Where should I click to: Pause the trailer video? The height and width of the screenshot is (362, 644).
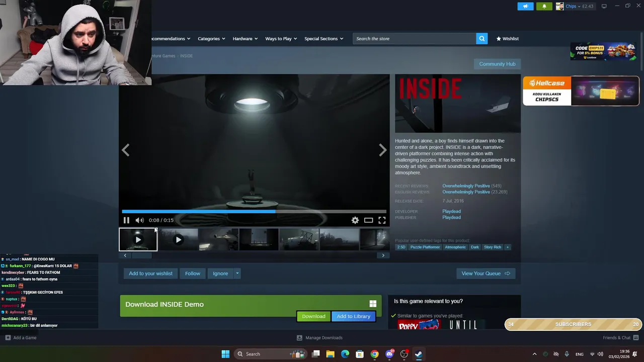(x=126, y=220)
